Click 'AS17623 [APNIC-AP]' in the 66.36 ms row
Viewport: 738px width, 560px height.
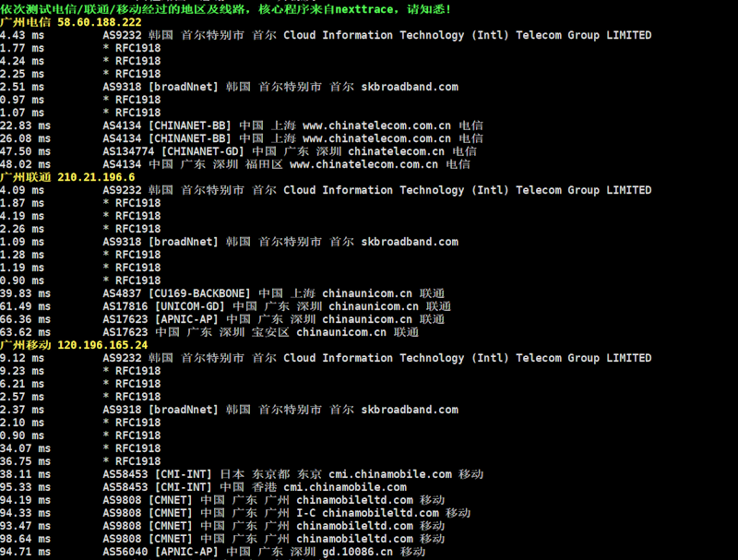(161, 319)
